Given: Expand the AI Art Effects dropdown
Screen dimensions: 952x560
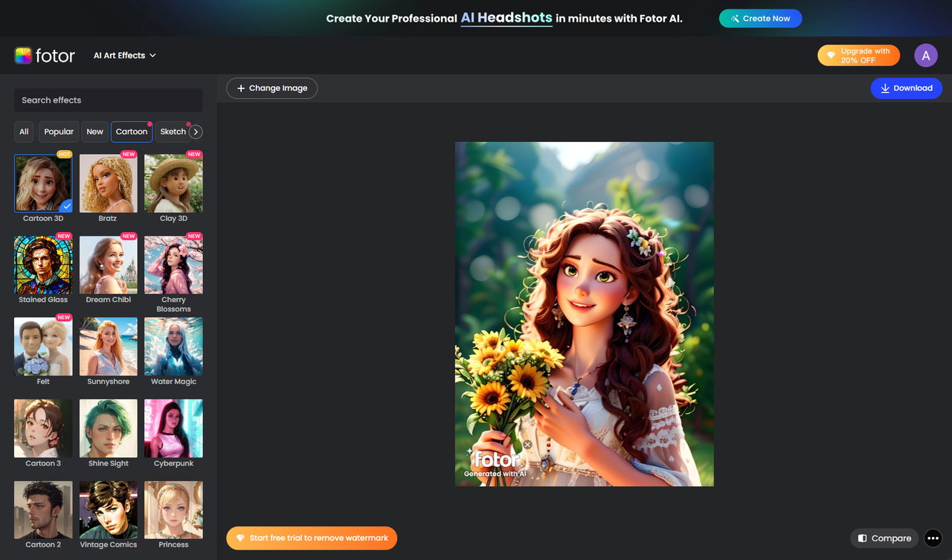Looking at the screenshot, I should 125,56.
